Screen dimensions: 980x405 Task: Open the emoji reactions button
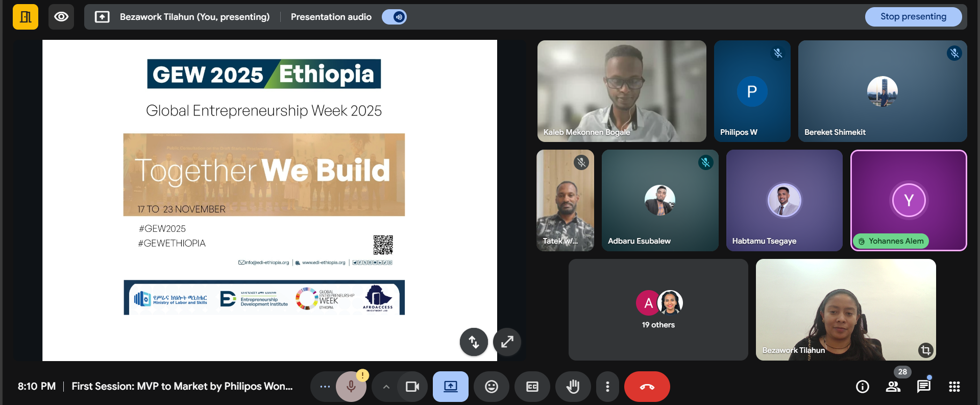[492, 387]
